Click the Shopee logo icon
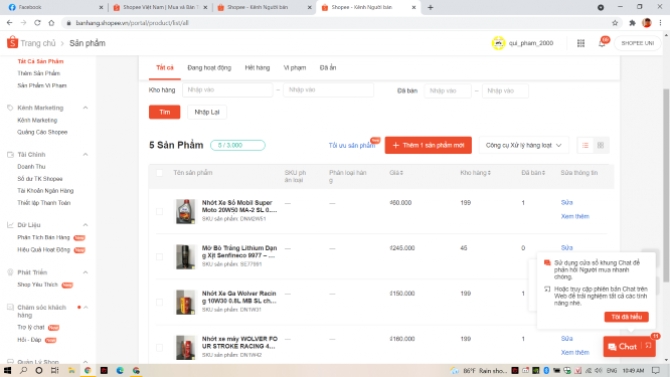Image resolution: width=670 pixels, height=377 pixels. [x=12, y=42]
